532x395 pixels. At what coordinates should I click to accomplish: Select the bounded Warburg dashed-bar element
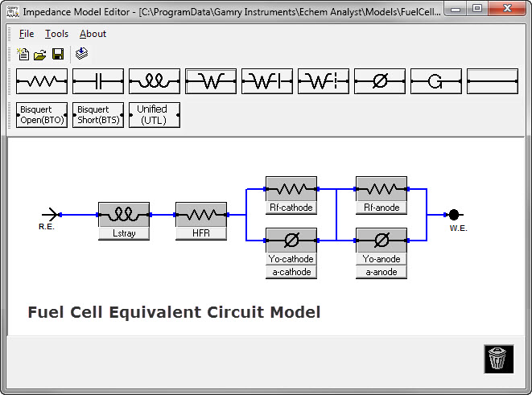(x=324, y=81)
